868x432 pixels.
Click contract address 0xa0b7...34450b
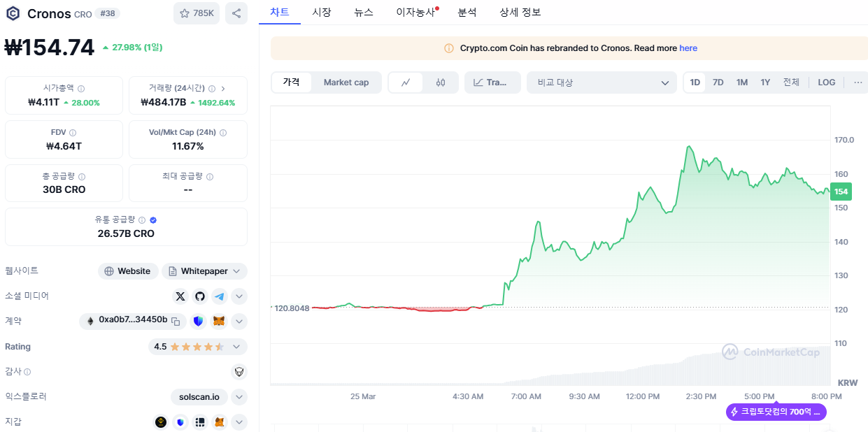[x=133, y=320]
